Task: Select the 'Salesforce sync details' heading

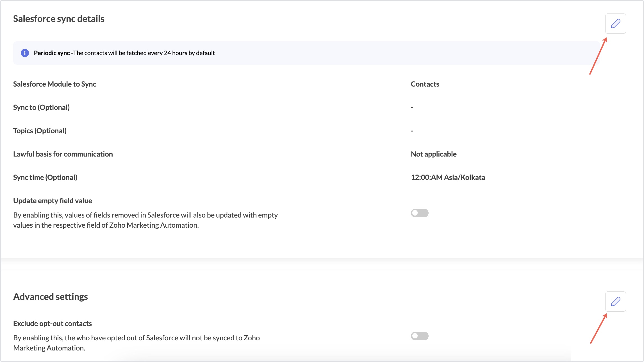Action: (59, 19)
